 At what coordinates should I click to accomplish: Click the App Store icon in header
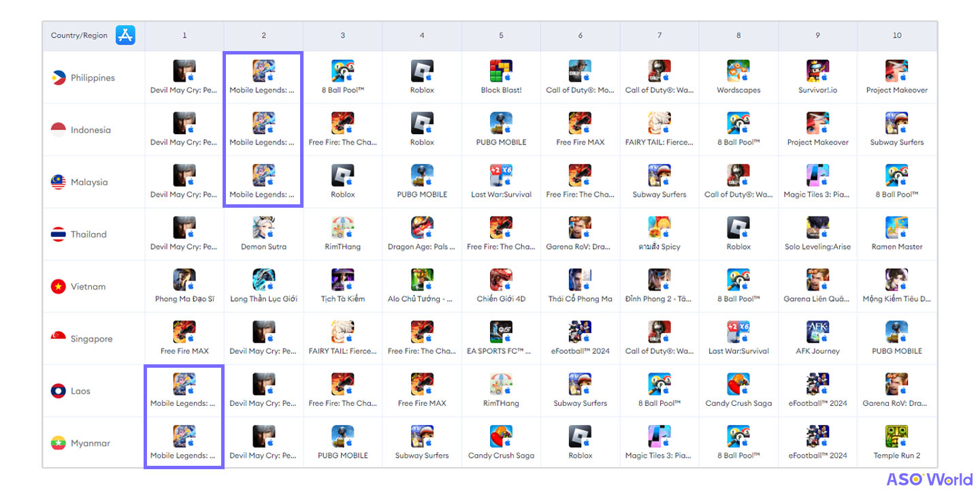125,35
